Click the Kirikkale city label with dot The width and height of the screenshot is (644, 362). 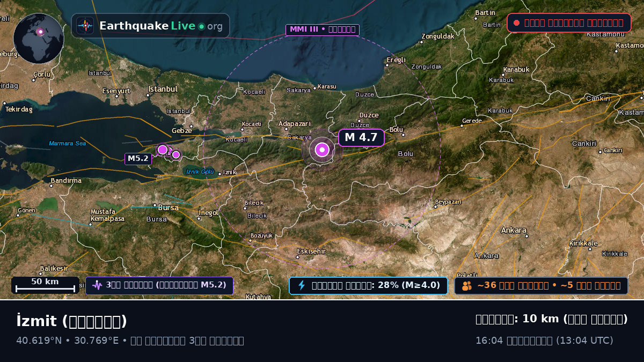click(x=584, y=243)
